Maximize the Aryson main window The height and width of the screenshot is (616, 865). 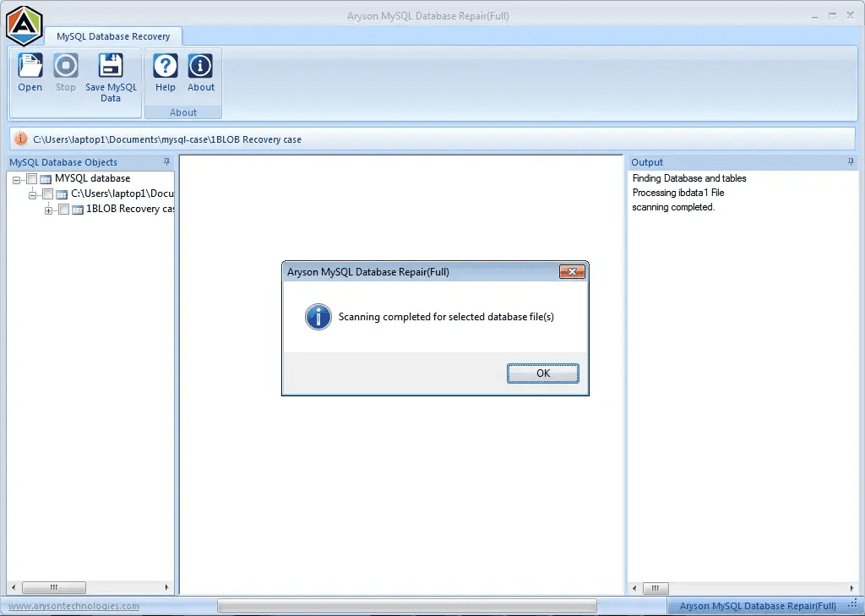point(832,16)
